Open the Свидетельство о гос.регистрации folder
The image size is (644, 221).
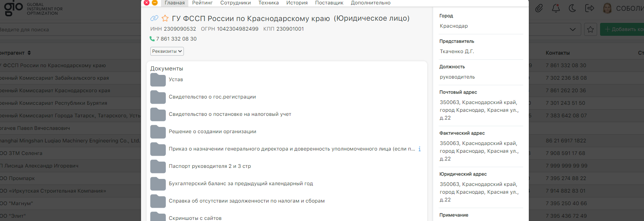158,97
